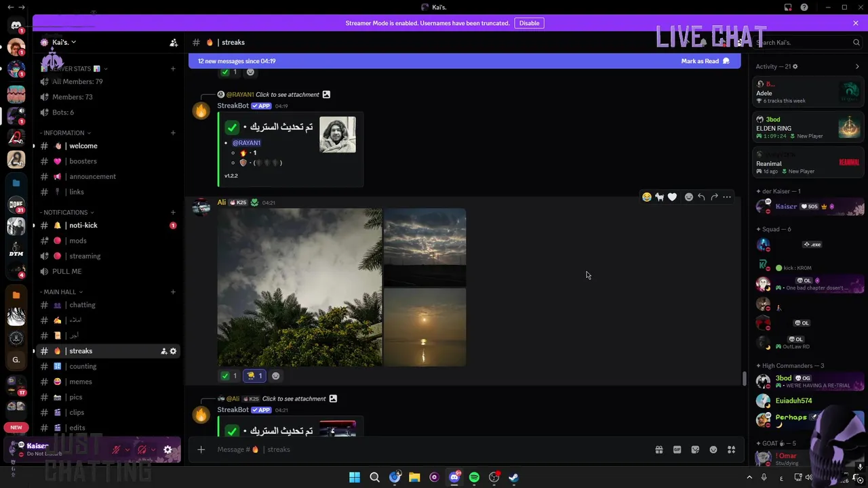Viewport: 868px width, 488px height.
Task: Open Add Reaction picker on message hover bar
Action: tap(689, 197)
